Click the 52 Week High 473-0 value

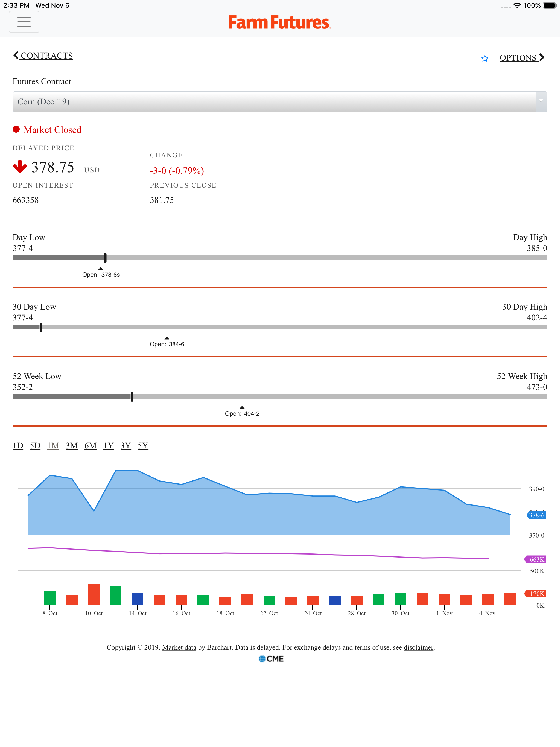(537, 387)
